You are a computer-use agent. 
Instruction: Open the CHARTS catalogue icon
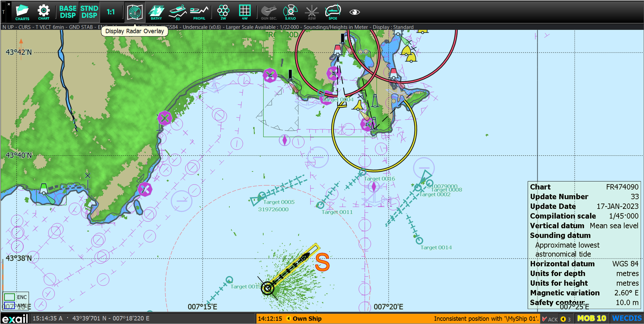click(x=22, y=12)
